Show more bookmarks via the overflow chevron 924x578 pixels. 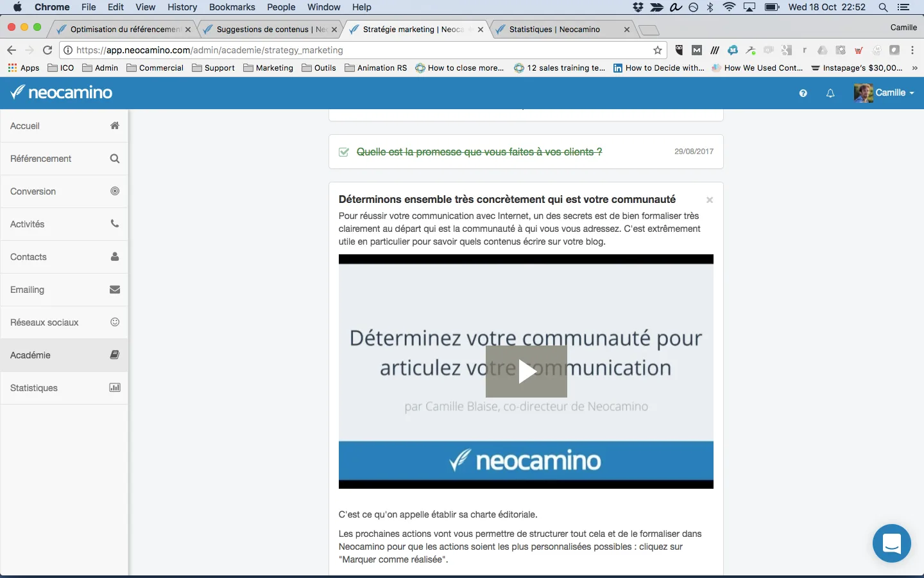(914, 67)
